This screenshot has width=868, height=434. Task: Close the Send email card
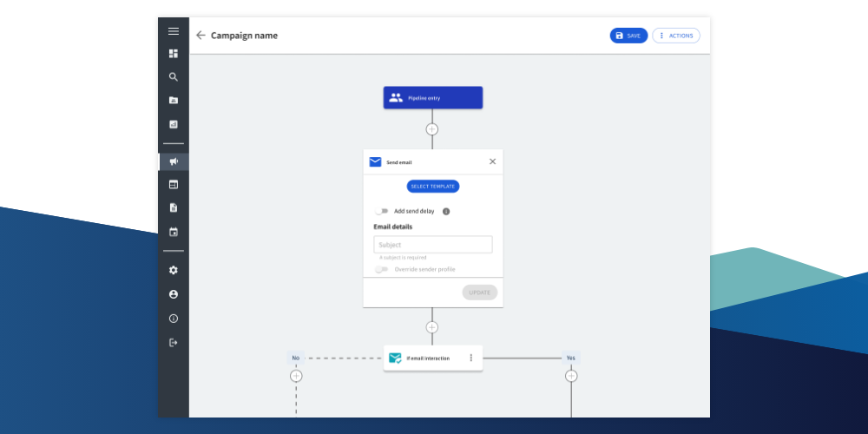(x=492, y=161)
